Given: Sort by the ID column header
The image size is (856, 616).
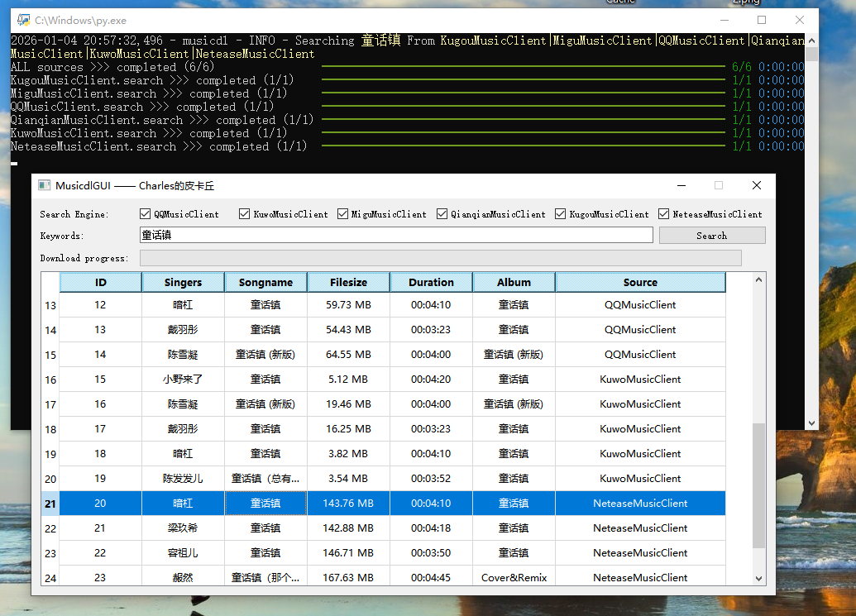Looking at the screenshot, I should (100, 282).
